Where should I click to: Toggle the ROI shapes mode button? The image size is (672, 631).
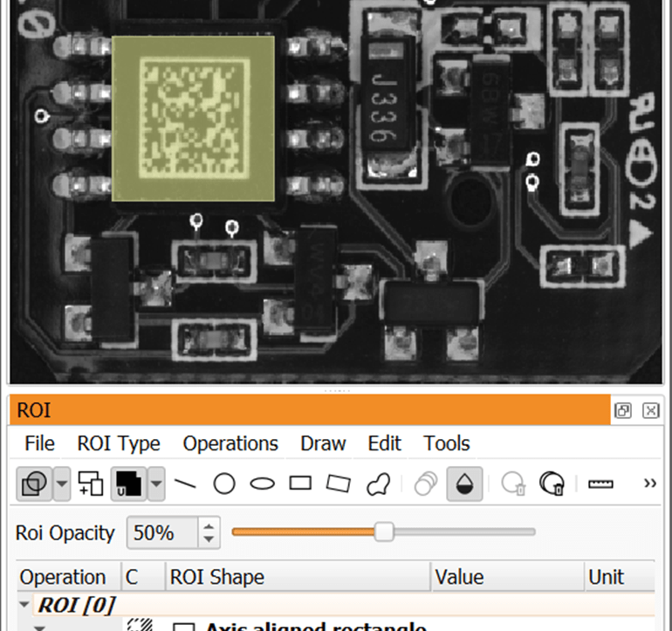pyautogui.click(x=34, y=484)
